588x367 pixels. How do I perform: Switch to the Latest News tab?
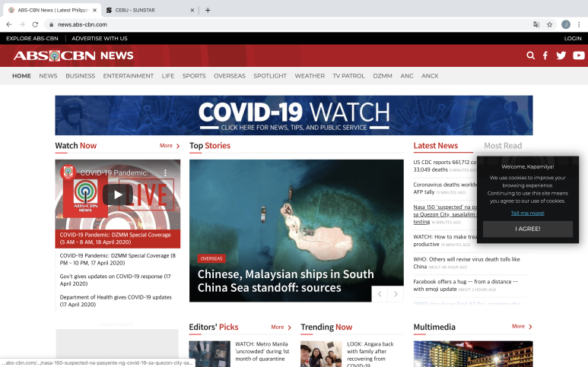435,146
